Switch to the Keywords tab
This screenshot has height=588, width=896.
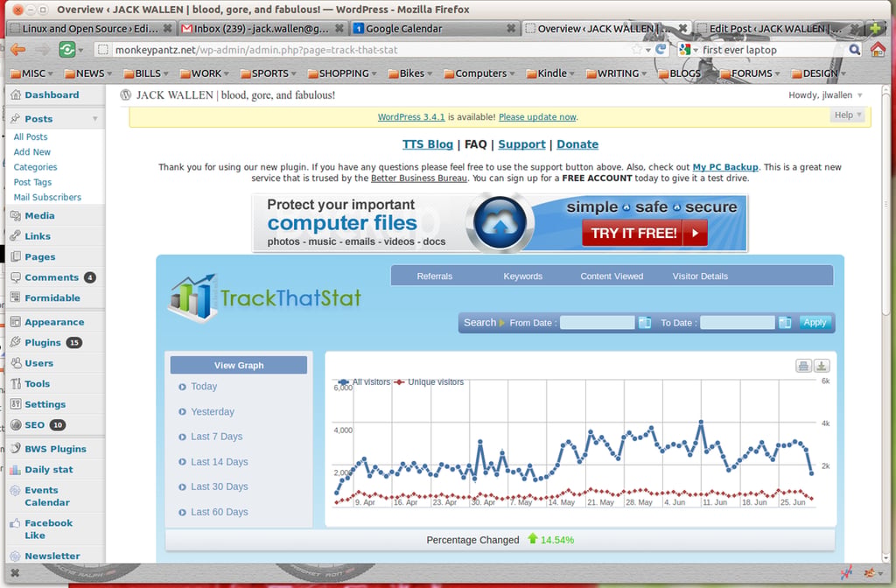[523, 276]
